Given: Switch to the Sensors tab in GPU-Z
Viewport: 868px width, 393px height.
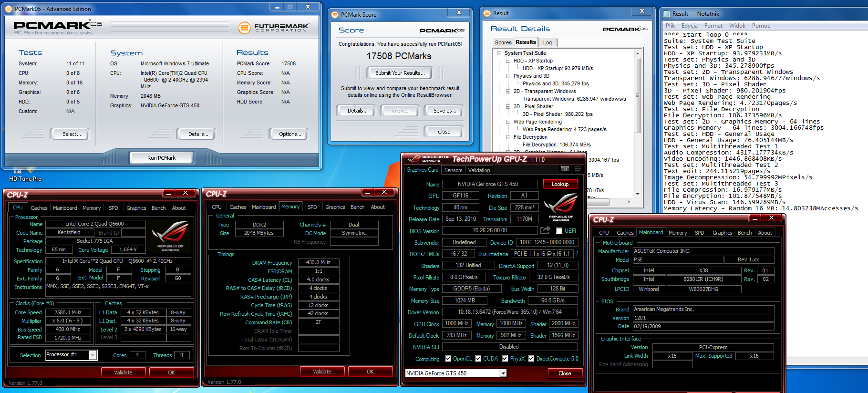Looking at the screenshot, I should coord(453,170).
